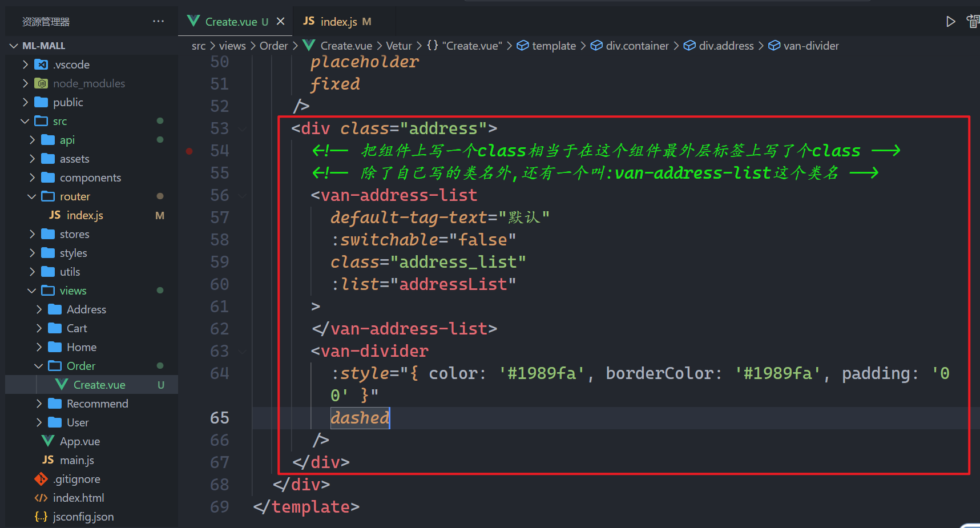This screenshot has width=980, height=528.
Task: Expand the Home folder
Action: pyautogui.click(x=39, y=347)
